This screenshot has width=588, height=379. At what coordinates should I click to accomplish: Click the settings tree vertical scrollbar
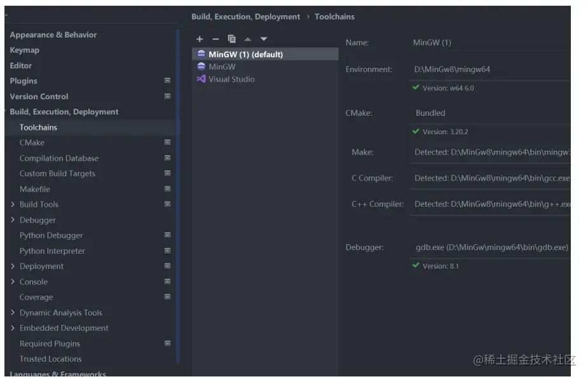point(178,195)
